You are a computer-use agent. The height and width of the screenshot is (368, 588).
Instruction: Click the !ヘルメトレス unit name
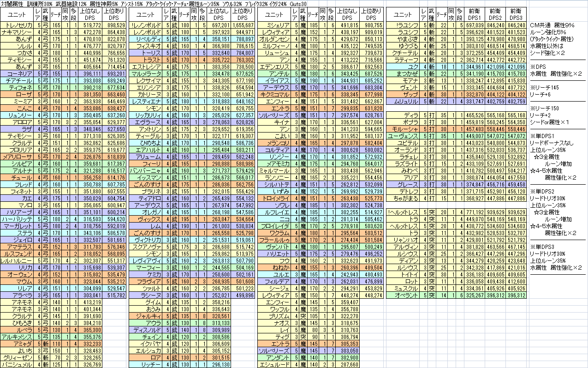coord(403,213)
